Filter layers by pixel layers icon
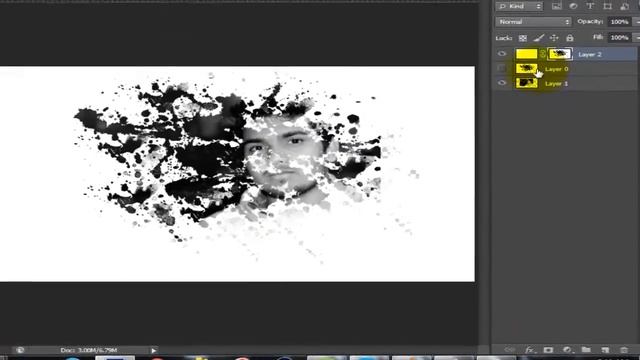 tap(556, 6)
